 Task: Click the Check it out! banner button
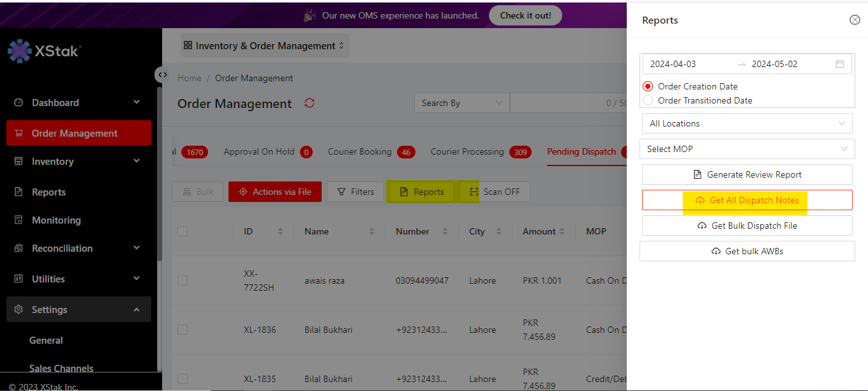click(x=525, y=15)
